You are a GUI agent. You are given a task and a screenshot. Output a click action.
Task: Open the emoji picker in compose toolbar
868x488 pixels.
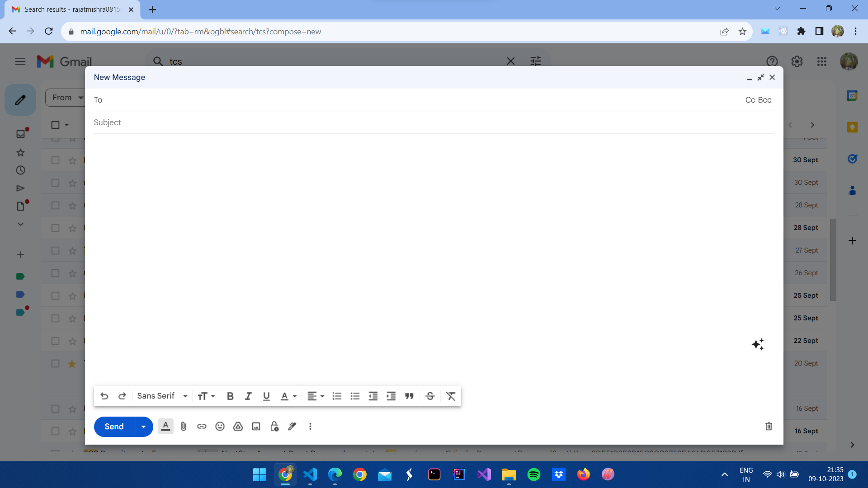click(220, 427)
